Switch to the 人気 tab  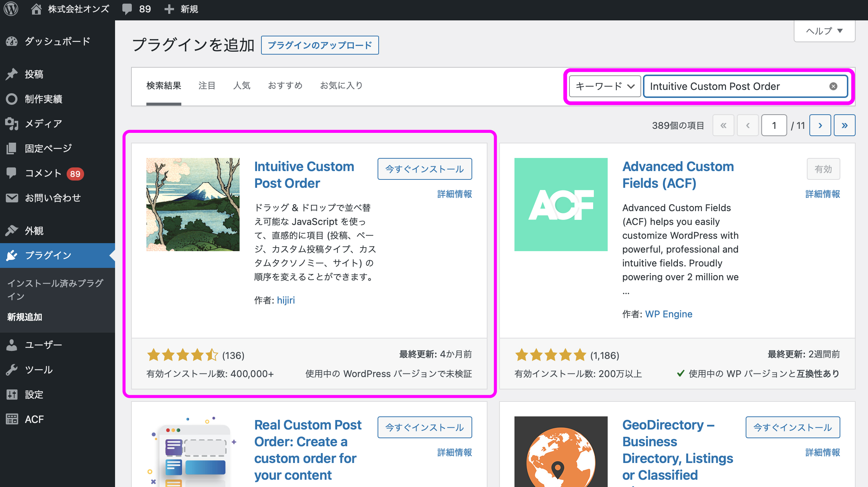click(x=242, y=86)
